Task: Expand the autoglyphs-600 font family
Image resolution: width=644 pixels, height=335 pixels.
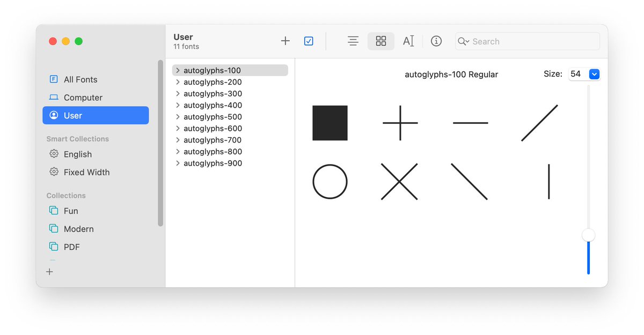Action: pyautogui.click(x=178, y=129)
